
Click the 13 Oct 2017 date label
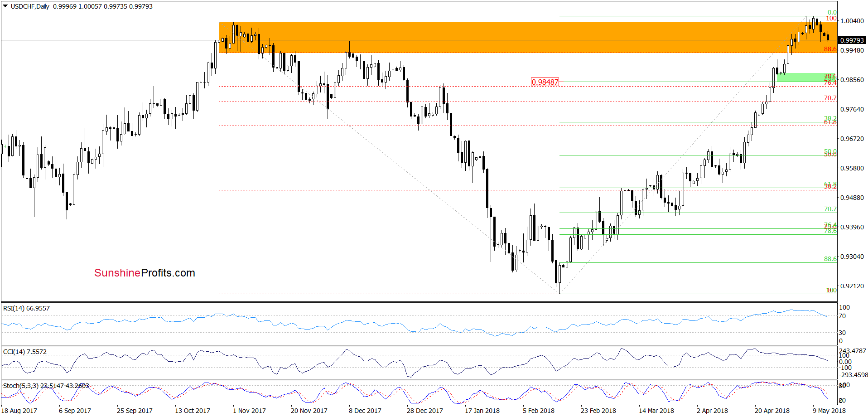tap(193, 411)
